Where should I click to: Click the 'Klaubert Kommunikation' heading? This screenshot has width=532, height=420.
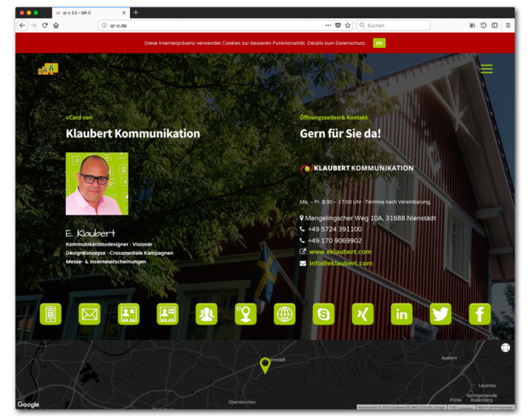coord(133,134)
